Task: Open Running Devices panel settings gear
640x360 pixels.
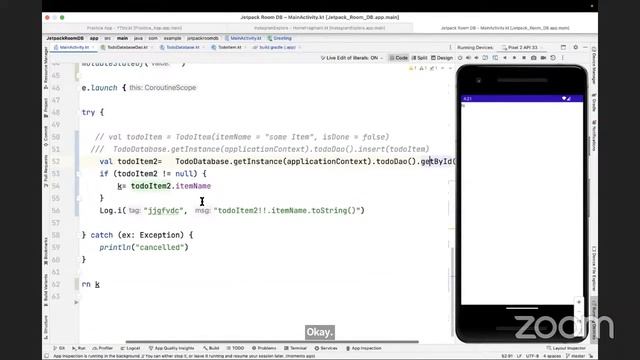Action: tap(576, 47)
